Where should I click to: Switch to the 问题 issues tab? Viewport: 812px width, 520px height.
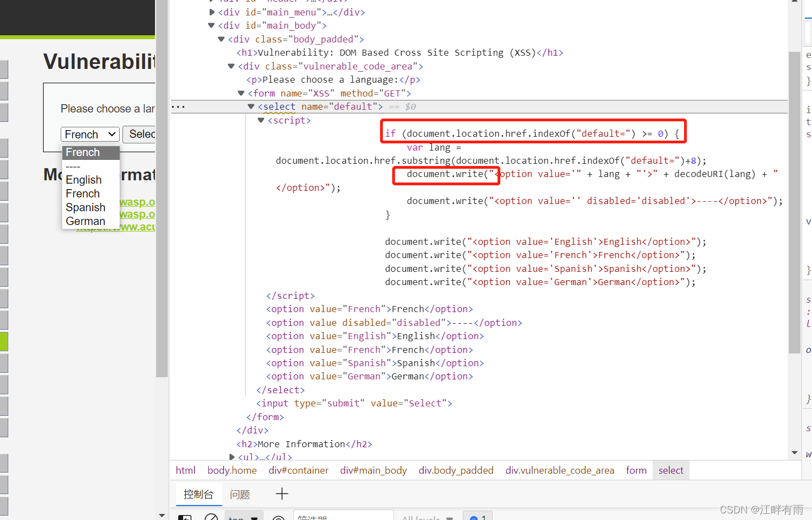pyautogui.click(x=240, y=494)
